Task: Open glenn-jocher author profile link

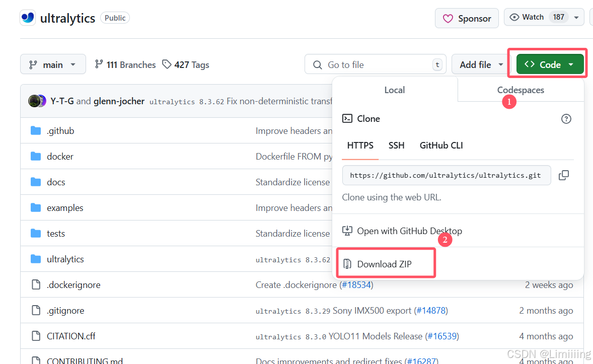Action: pos(119,101)
